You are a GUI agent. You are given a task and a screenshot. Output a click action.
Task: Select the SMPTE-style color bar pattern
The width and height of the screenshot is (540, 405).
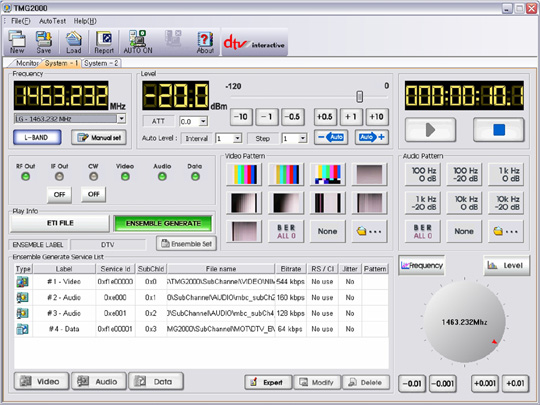(328, 175)
